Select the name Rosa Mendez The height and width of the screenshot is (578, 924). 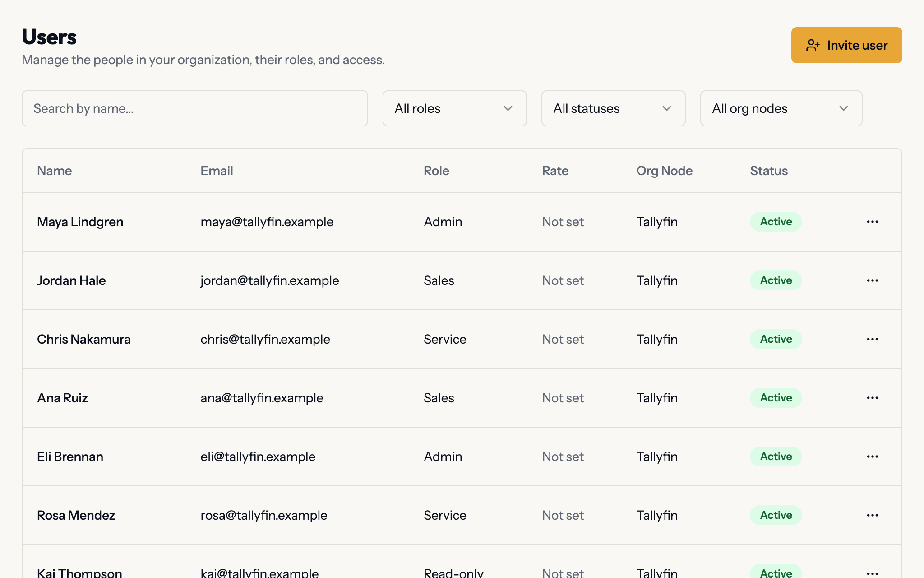tap(76, 515)
